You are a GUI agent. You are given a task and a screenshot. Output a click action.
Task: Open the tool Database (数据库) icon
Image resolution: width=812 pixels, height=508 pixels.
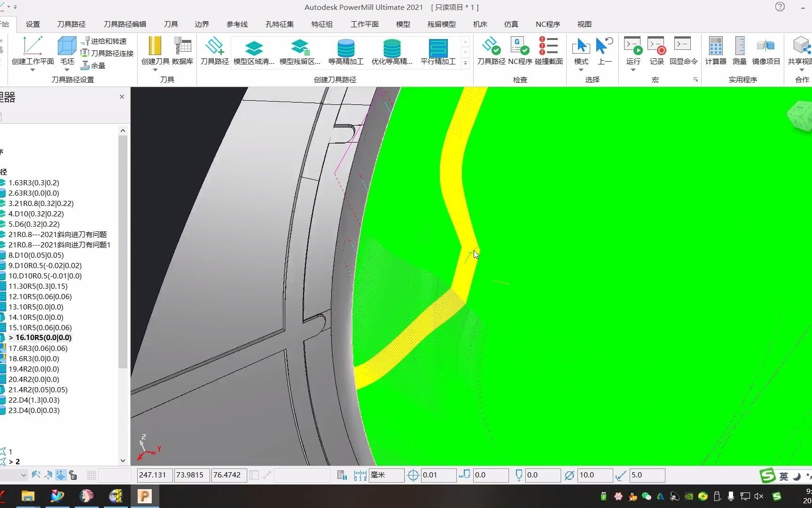point(182,51)
